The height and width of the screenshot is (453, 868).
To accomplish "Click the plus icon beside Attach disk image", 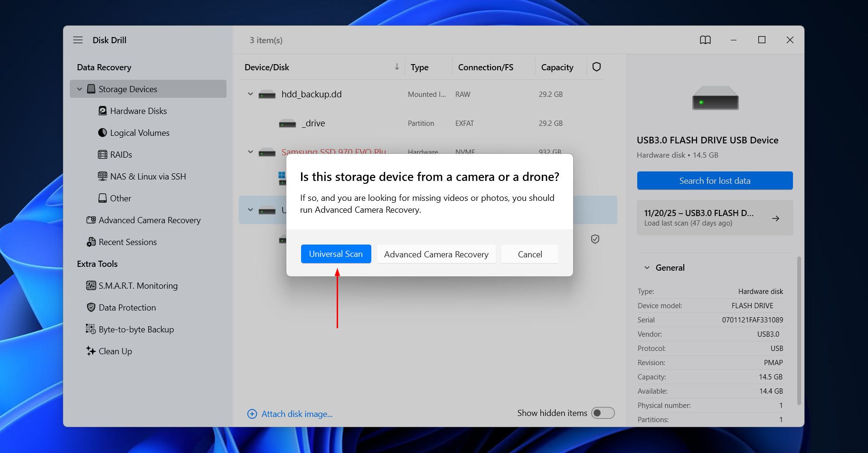I will [252, 414].
